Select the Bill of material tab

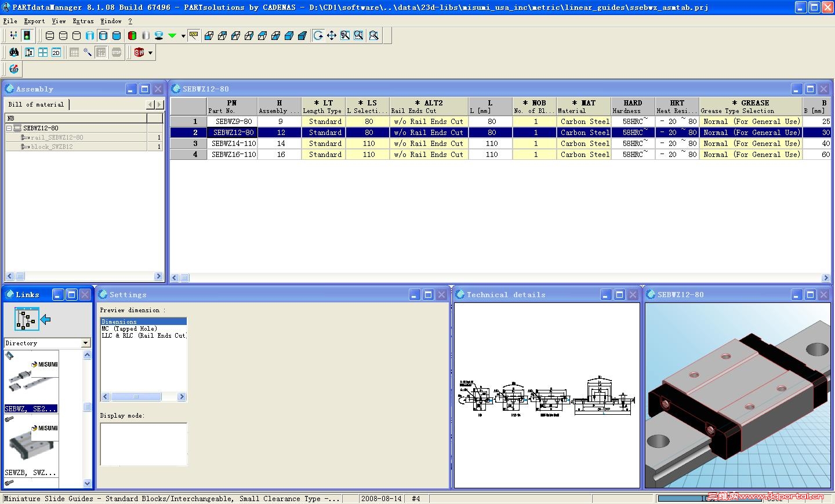click(37, 104)
